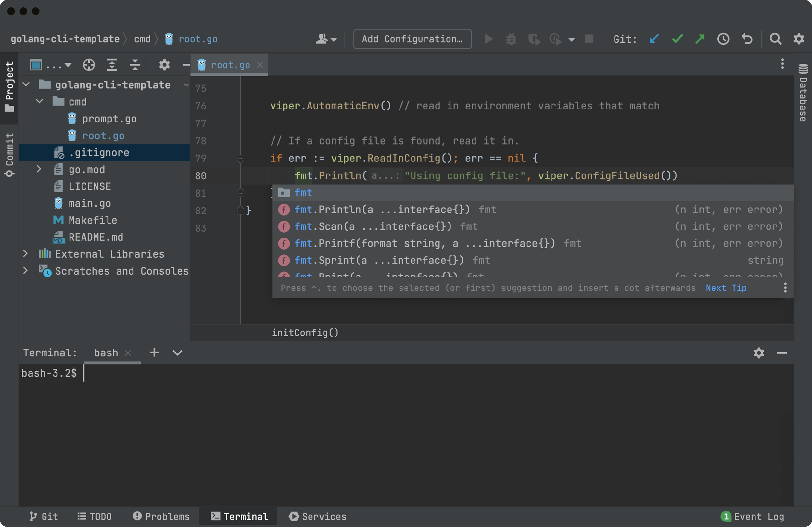
Task: Open Git history clock icon
Action: click(x=723, y=39)
